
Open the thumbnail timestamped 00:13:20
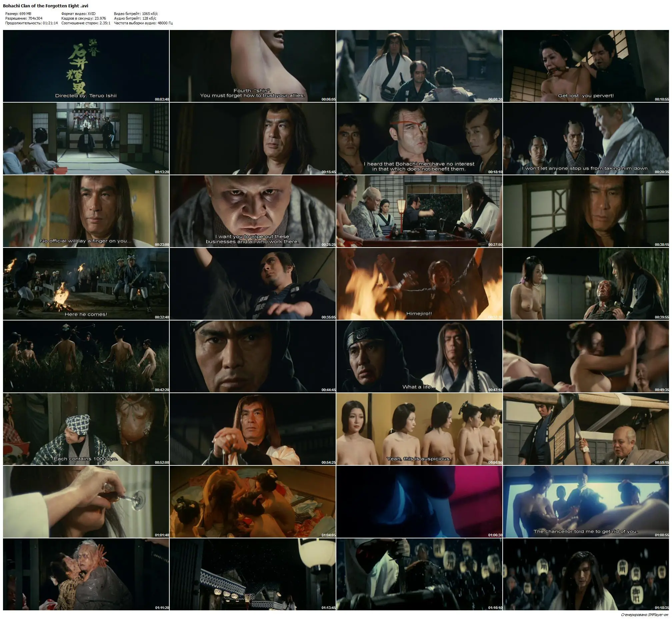pos(86,139)
